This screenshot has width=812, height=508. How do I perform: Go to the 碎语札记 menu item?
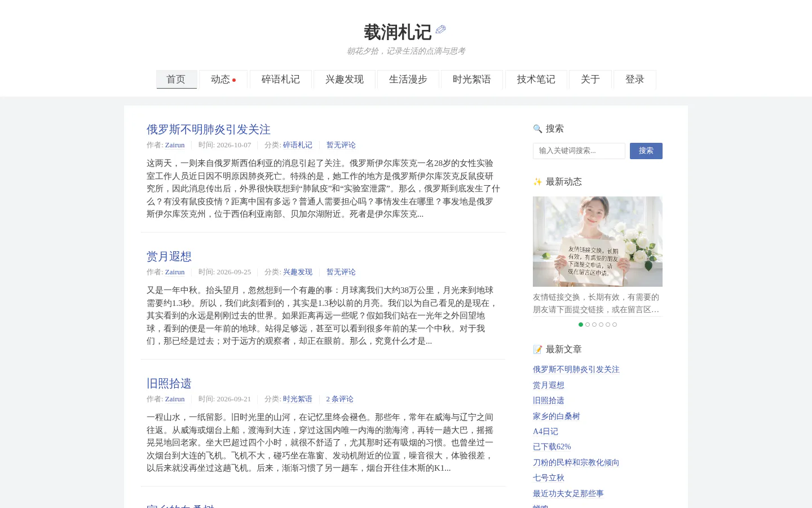coord(281,80)
